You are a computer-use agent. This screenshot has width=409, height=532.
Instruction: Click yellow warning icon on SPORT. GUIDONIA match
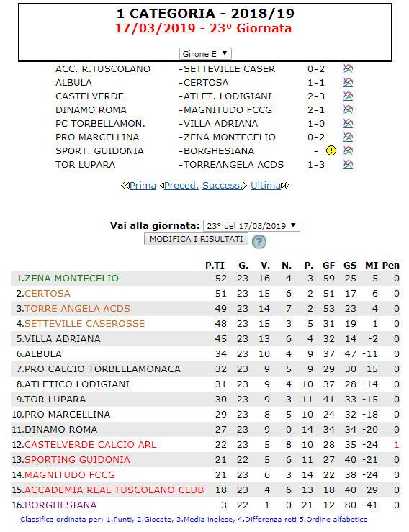pyautogui.click(x=331, y=150)
